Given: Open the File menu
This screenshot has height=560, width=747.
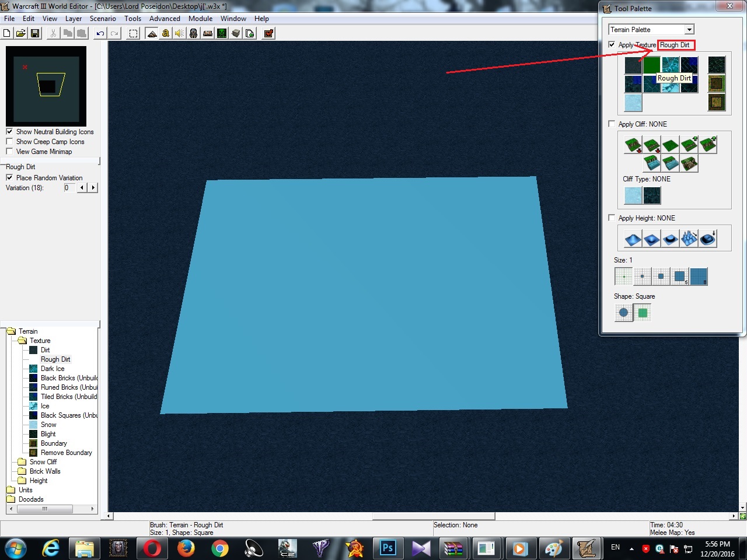Looking at the screenshot, I should (x=9, y=19).
